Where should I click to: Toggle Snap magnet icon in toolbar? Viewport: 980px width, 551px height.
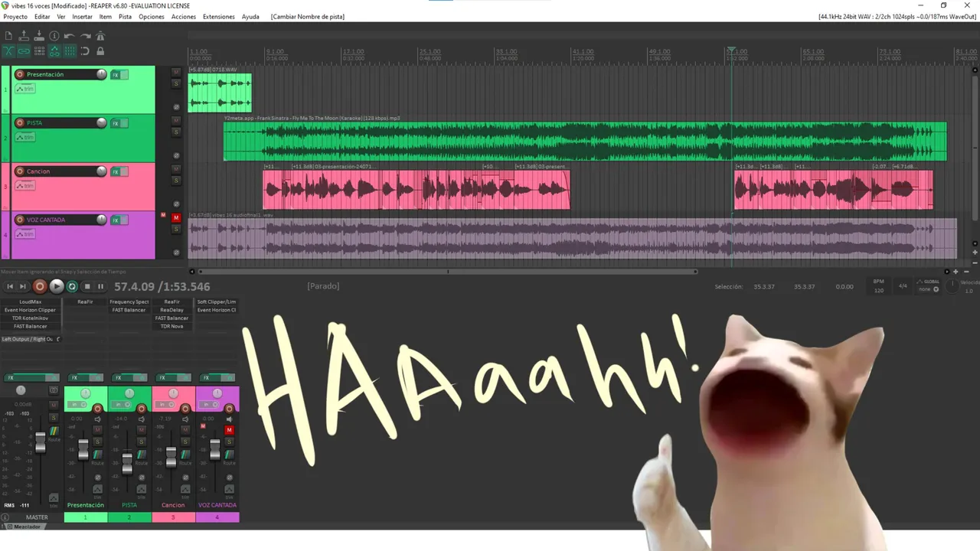click(85, 51)
